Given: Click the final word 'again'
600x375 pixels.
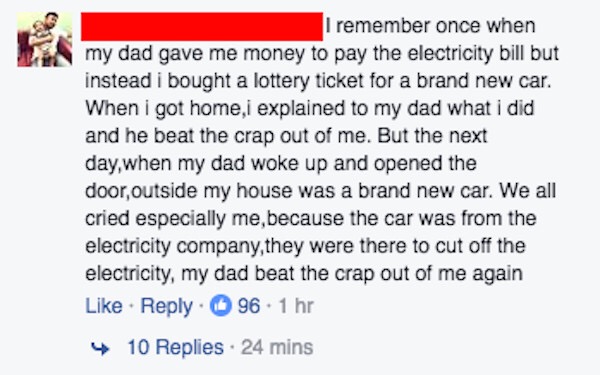Looking at the screenshot, I should (x=497, y=275).
